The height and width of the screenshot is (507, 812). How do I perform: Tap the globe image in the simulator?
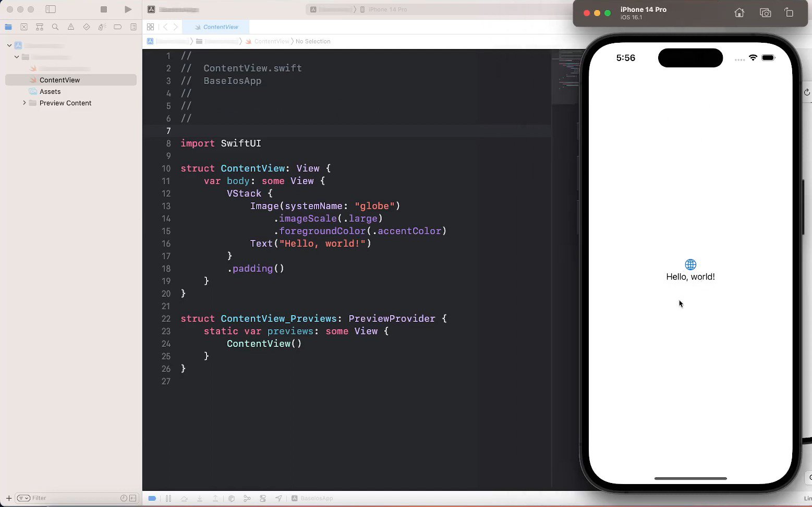pos(690,264)
